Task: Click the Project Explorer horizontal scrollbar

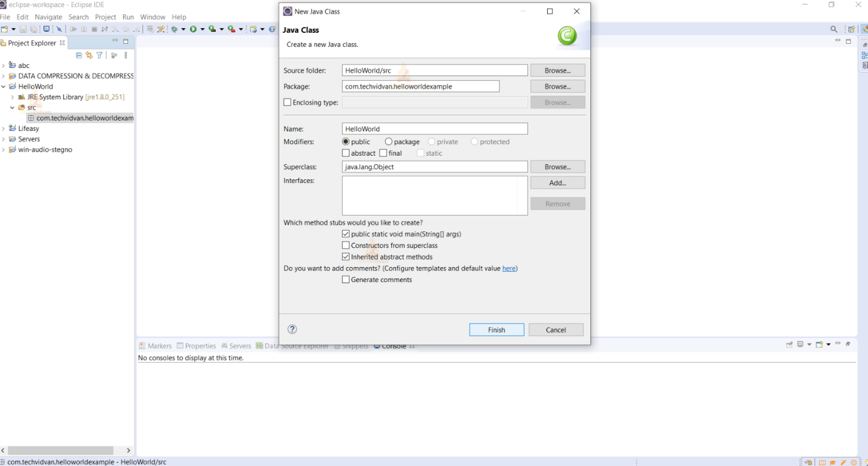Action: coord(61,450)
